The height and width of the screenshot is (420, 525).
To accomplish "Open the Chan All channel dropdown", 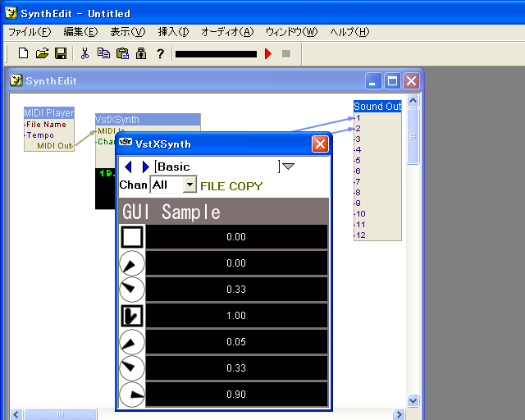I will point(189,185).
